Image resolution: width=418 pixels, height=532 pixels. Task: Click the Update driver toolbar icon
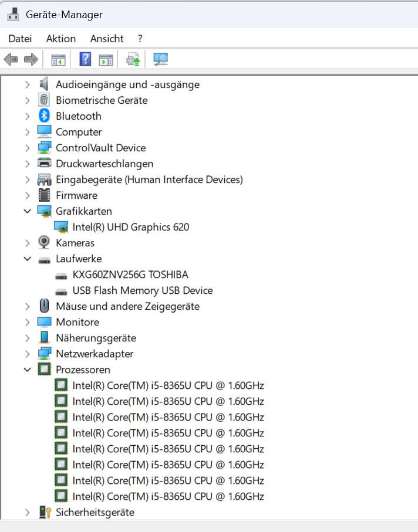133,59
